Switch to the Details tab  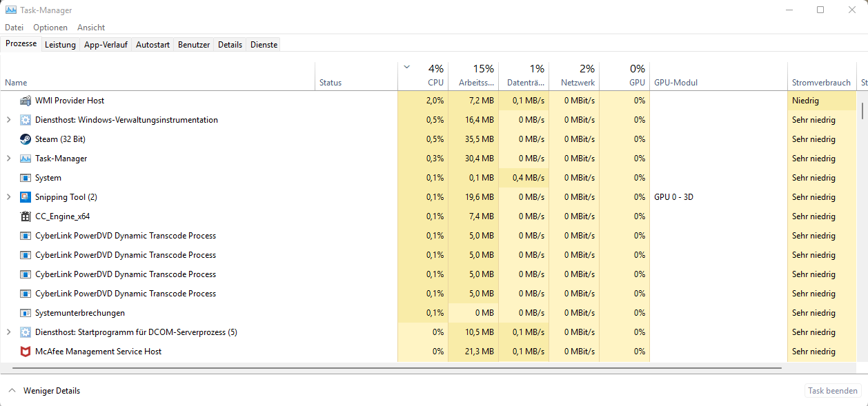click(x=230, y=45)
